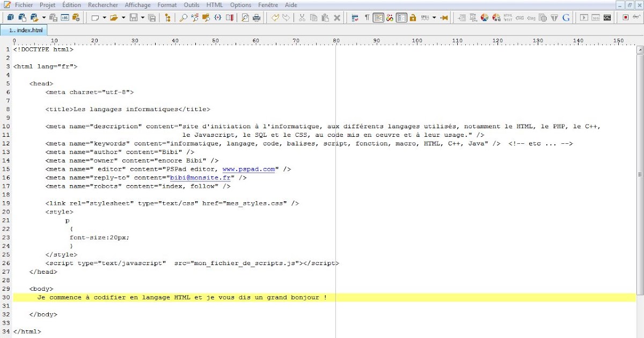The width and height of the screenshot is (644, 338).
Task: Open the HTML menu
Action: 215,5
